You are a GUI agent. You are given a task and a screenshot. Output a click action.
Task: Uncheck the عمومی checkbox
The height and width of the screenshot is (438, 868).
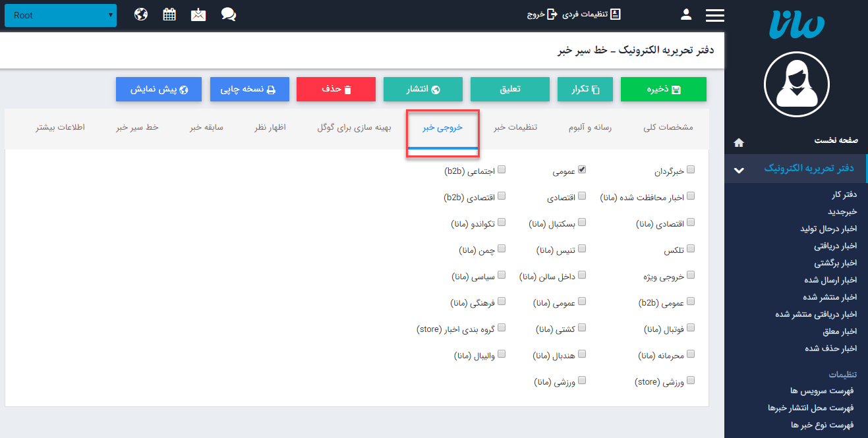[x=581, y=169]
